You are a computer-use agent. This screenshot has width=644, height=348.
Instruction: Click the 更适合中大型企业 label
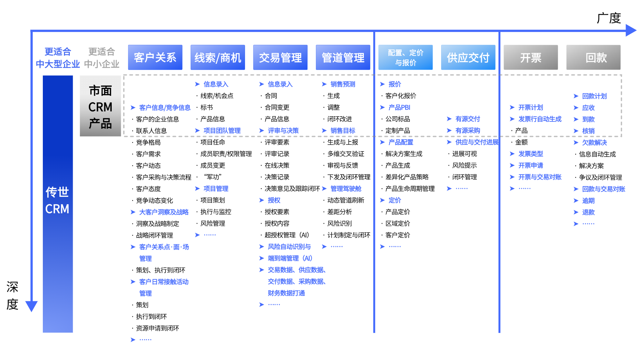pyautogui.click(x=58, y=58)
